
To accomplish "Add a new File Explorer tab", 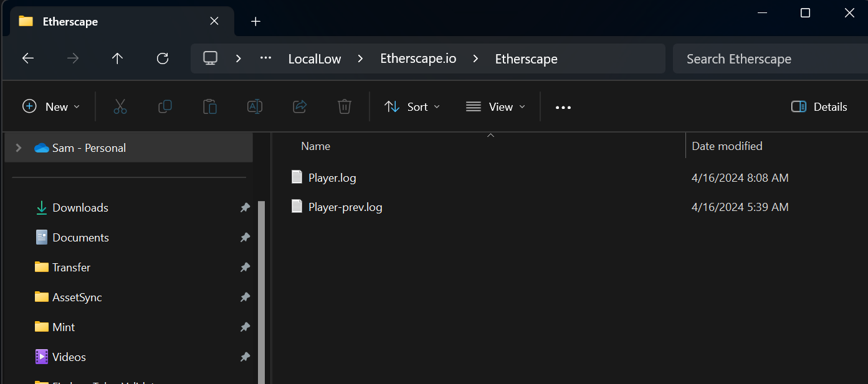I will point(255,22).
